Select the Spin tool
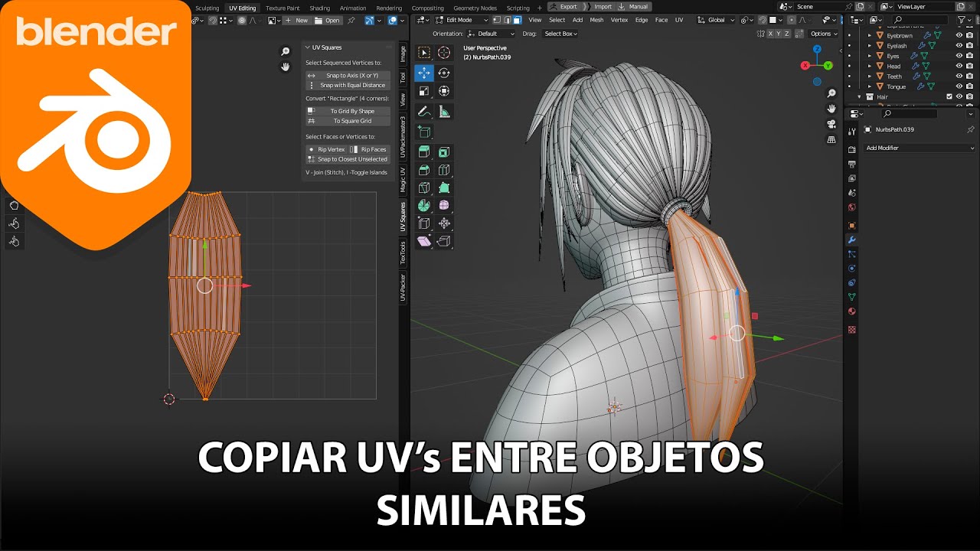Viewport: 980px width, 551px height. pyautogui.click(x=423, y=205)
